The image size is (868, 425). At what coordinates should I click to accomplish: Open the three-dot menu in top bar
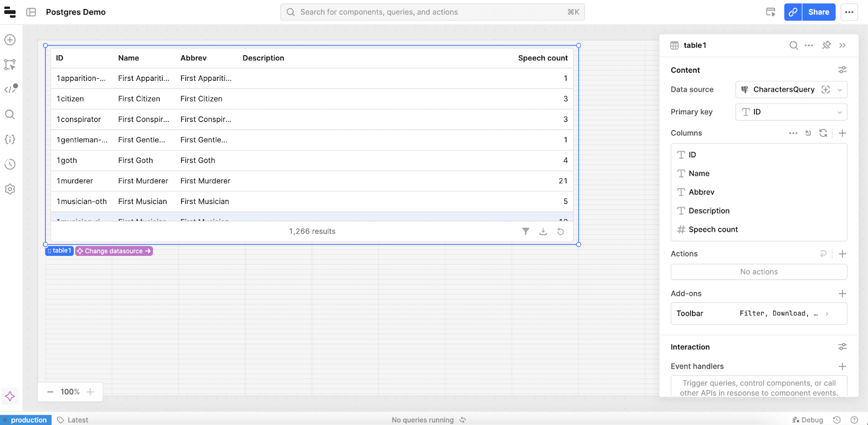click(849, 12)
